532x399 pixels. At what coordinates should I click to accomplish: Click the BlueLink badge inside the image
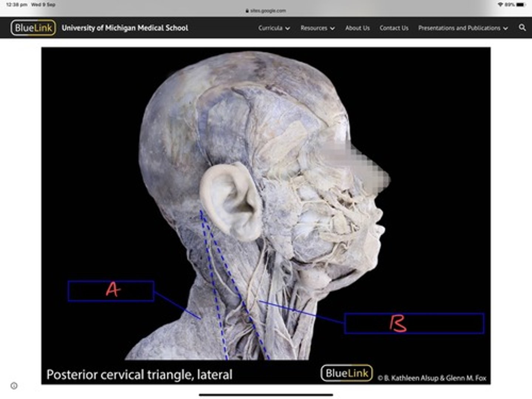click(347, 373)
